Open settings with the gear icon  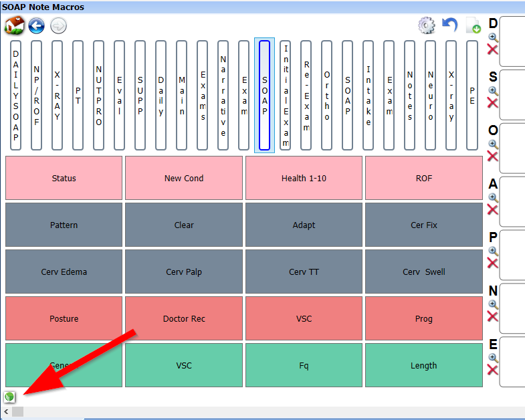point(426,26)
